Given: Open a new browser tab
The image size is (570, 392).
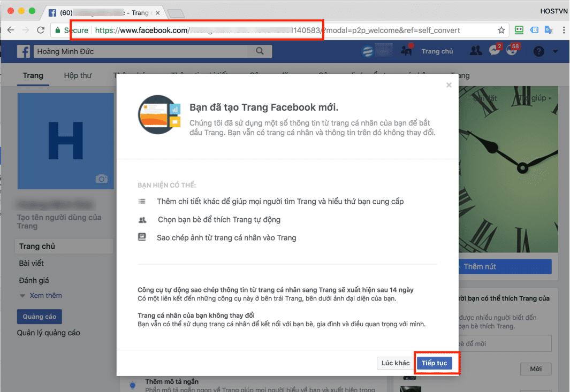Looking at the screenshot, I should [x=176, y=14].
